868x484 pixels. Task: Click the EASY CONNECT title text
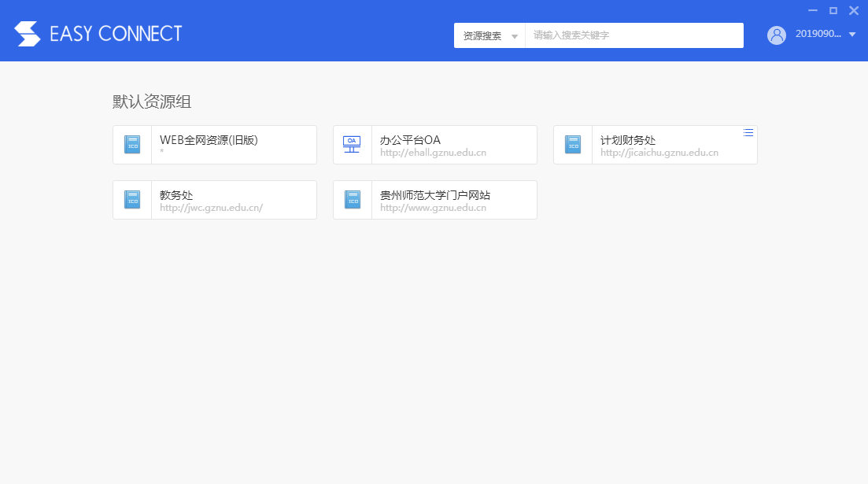click(x=116, y=34)
